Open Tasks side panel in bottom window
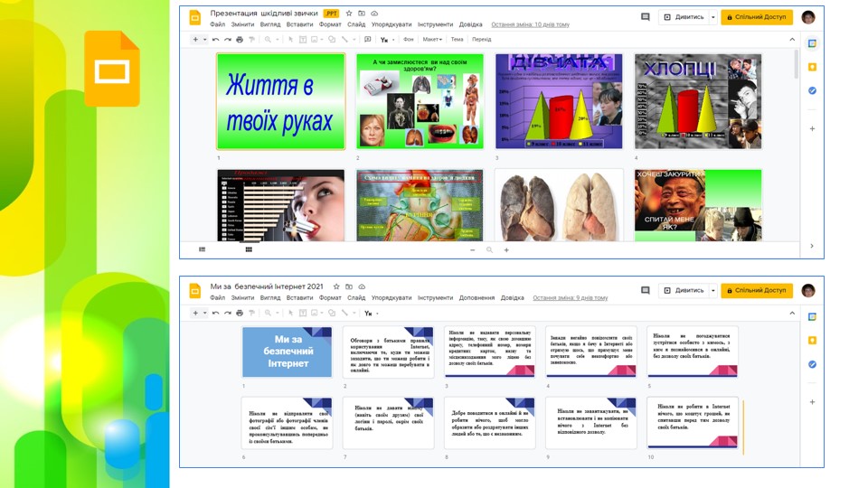This screenshot has width=868, height=488. point(812,364)
